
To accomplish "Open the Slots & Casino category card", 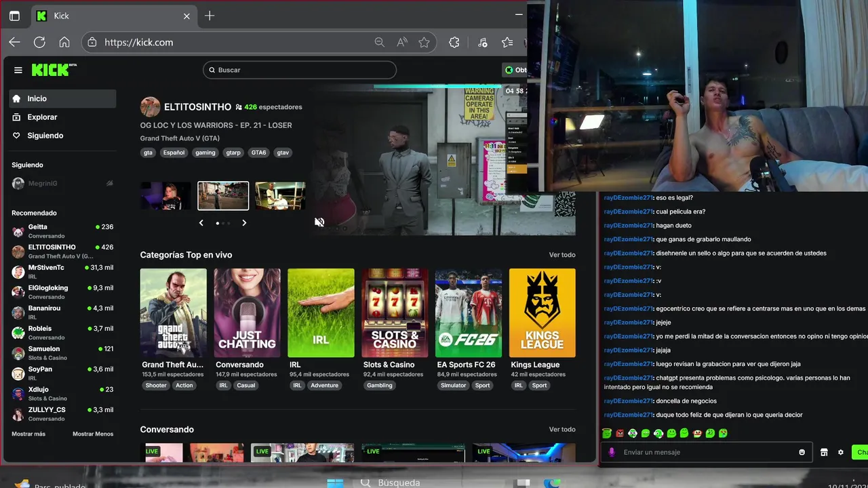I will click(395, 313).
